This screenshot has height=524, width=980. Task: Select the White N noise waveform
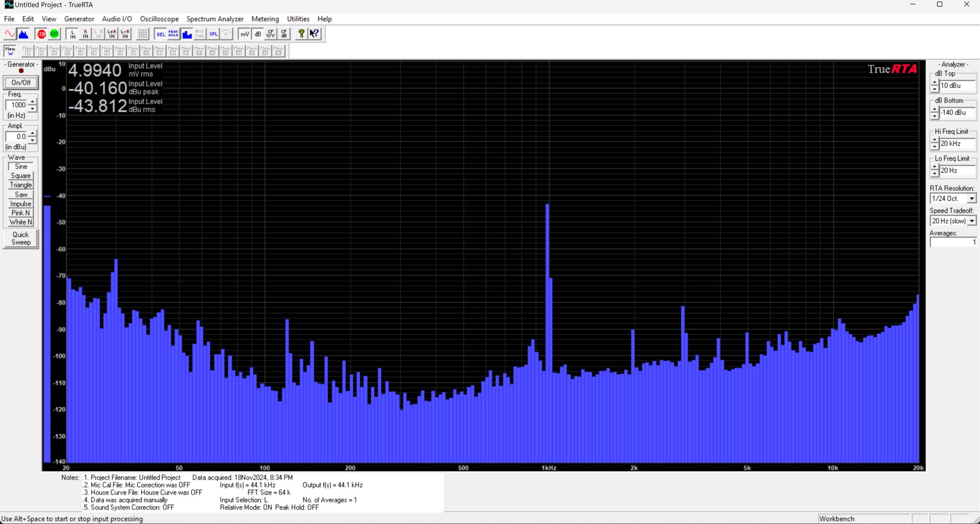point(21,222)
